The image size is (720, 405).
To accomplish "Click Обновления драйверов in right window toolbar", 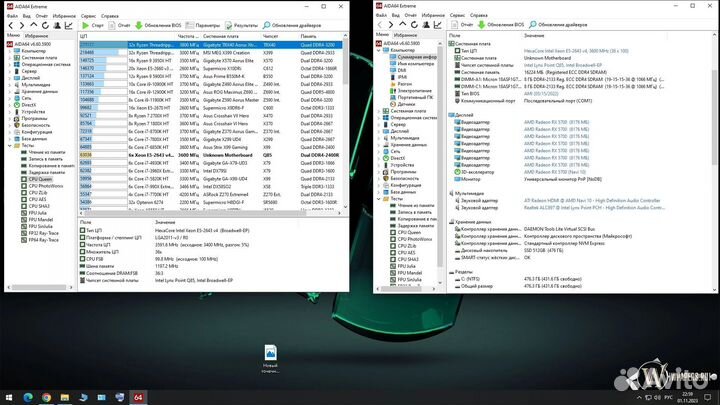I will tap(558, 24).
